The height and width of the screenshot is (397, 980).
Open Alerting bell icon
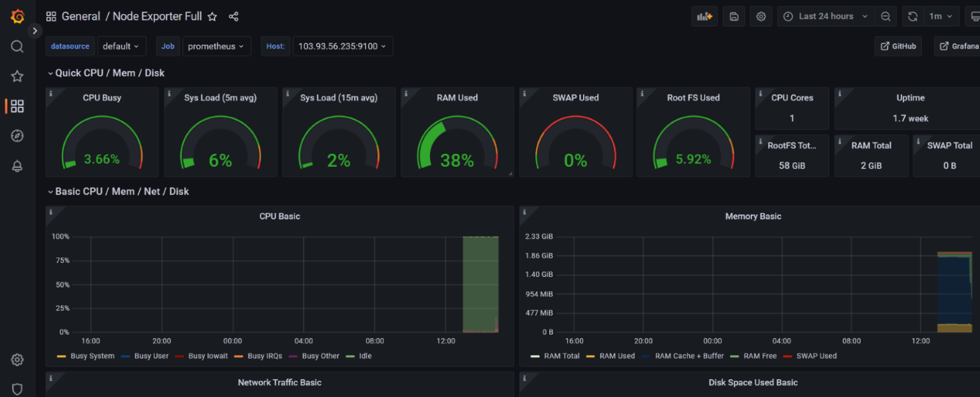[x=17, y=166]
